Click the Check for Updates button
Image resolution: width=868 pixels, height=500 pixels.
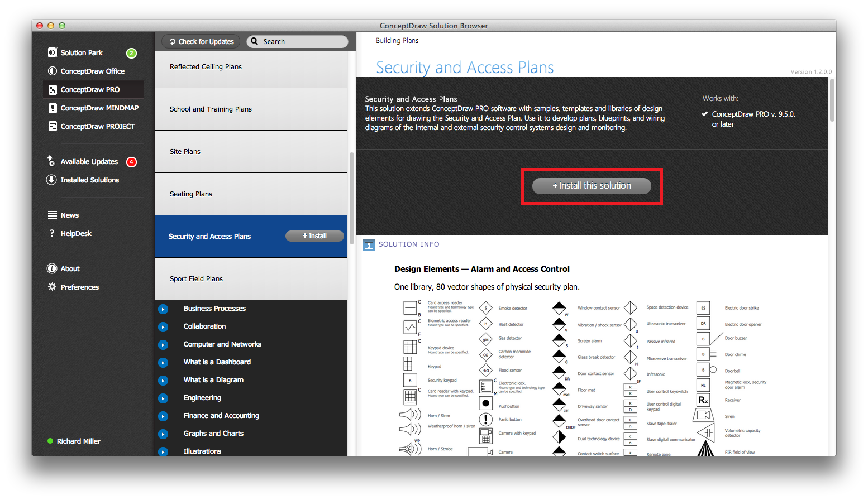[x=201, y=41]
